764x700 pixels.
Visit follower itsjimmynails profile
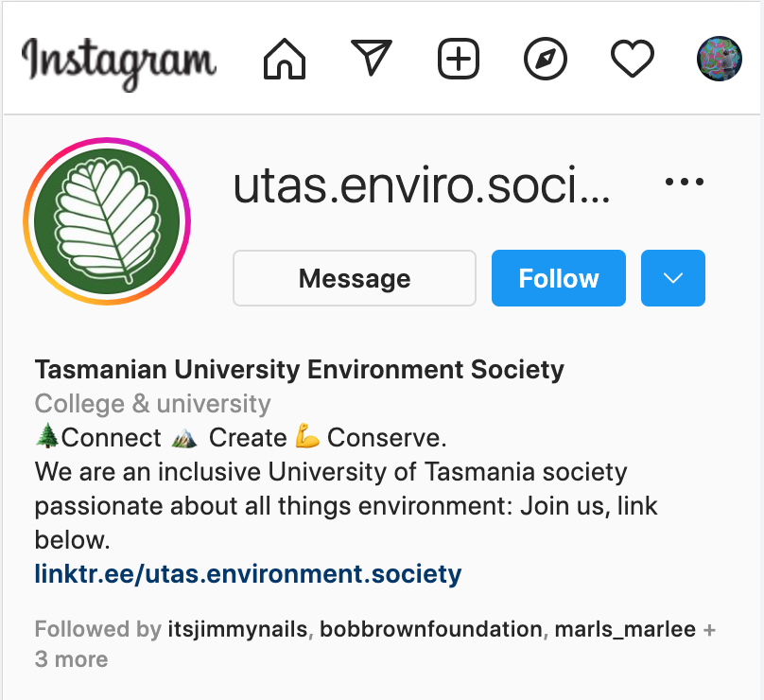click(x=237, y=629)
